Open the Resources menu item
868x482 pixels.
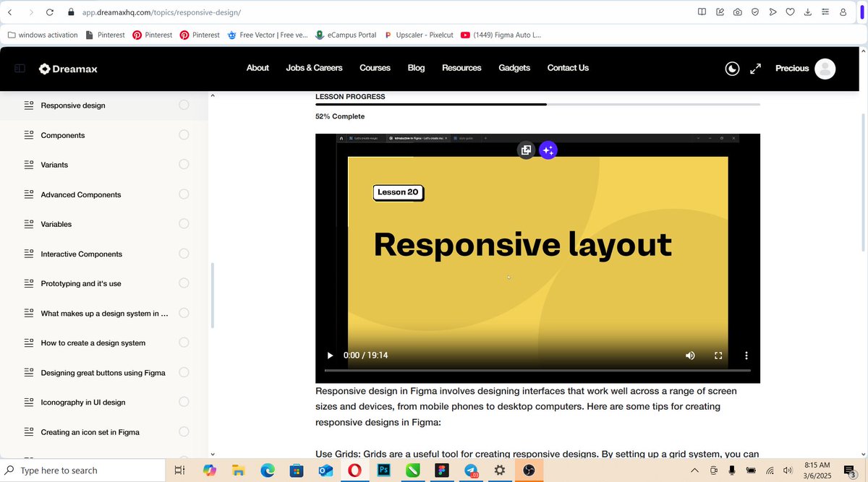tap(461, 68)
